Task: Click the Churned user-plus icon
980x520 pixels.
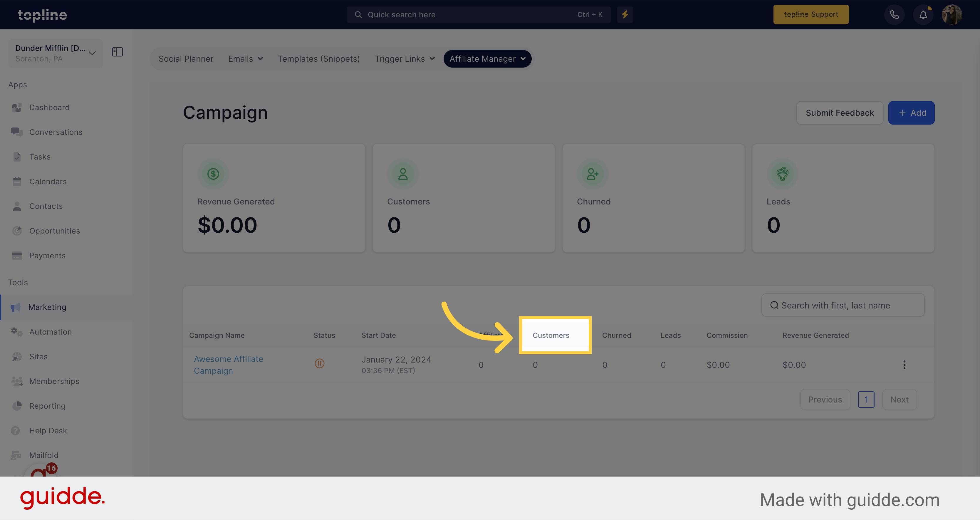Action: pyautogui.click(x=592, y=174)
